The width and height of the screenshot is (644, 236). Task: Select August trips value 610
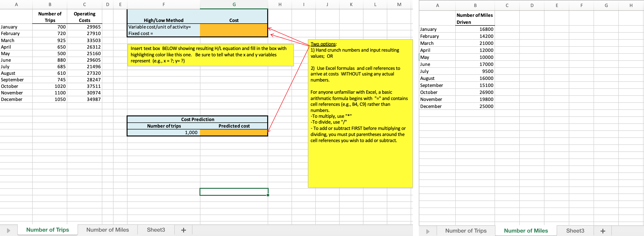(x=50, y=73)
